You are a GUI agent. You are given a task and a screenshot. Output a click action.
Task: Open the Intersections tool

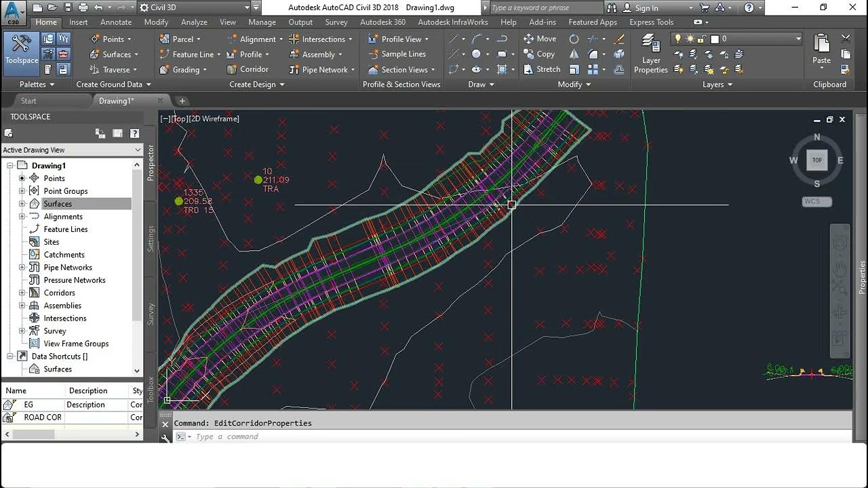click(321, 39)
